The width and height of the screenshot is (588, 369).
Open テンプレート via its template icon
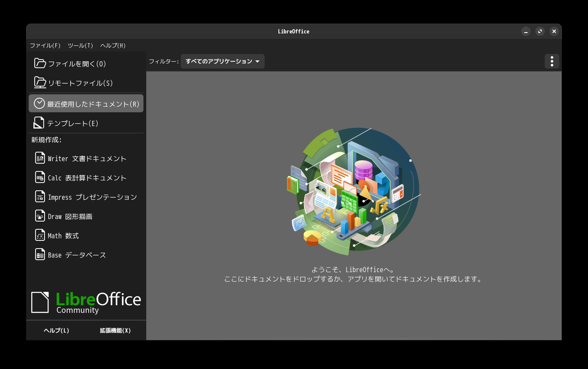[39, 123]
